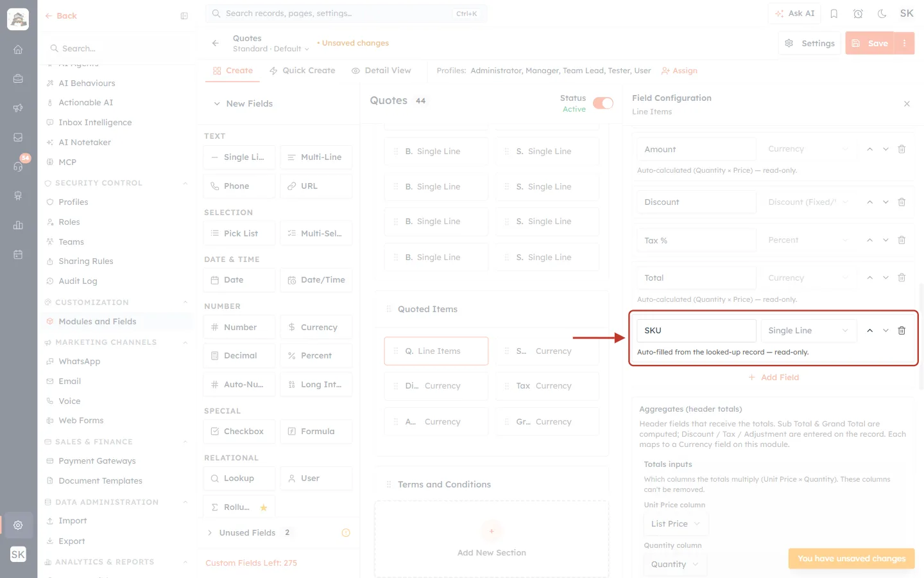Collapse the New Fields panel
Image resolution: width=924 pixels, height=578 pixels.
(217, 104)
